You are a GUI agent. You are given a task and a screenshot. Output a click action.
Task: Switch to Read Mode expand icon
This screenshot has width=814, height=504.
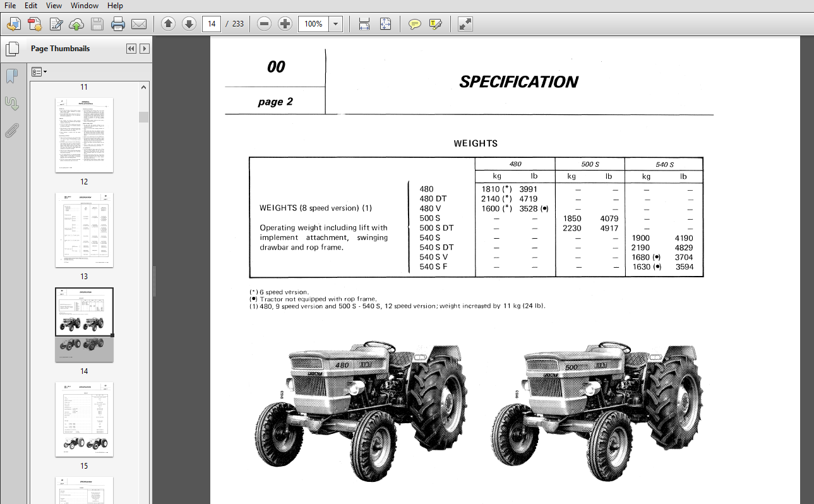point(465,24)
